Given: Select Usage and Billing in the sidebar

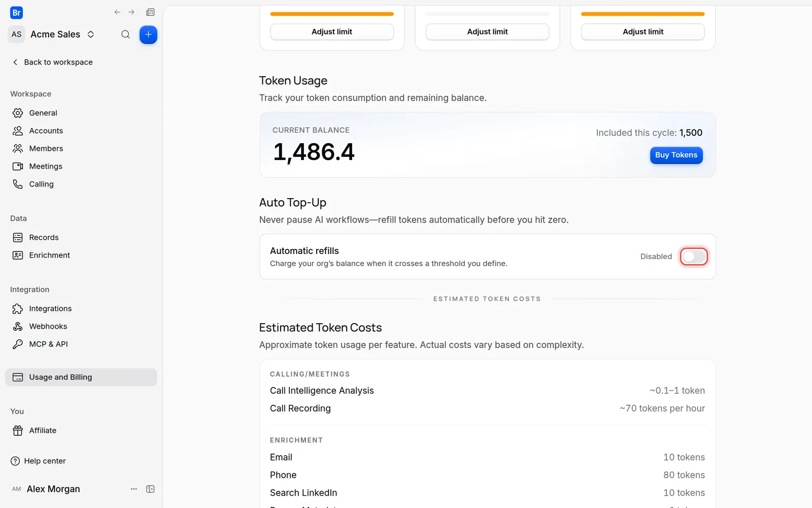Looking at the screenshot, I should 81,377.
